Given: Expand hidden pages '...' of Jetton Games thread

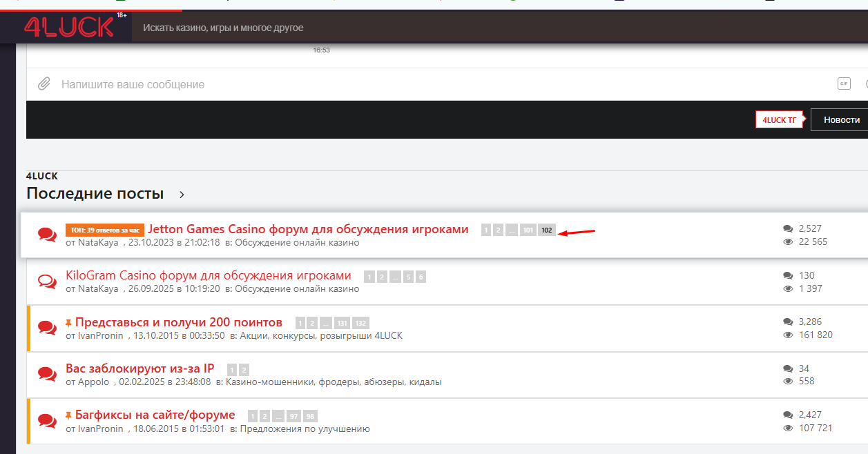Looking at the screenshot, I should tap(511, 230).
